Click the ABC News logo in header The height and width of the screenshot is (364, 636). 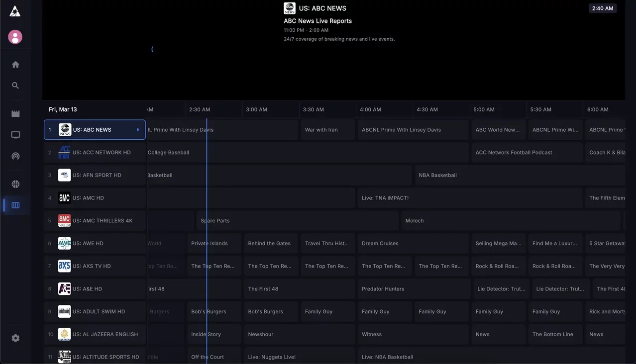pos(290,8)
